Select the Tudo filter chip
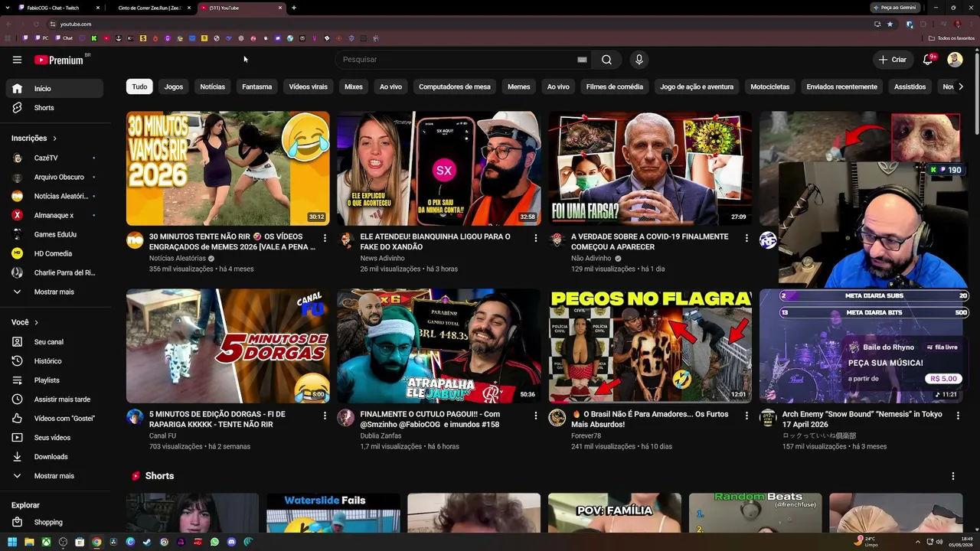The image size is (980, 551). tap(139, 87)
